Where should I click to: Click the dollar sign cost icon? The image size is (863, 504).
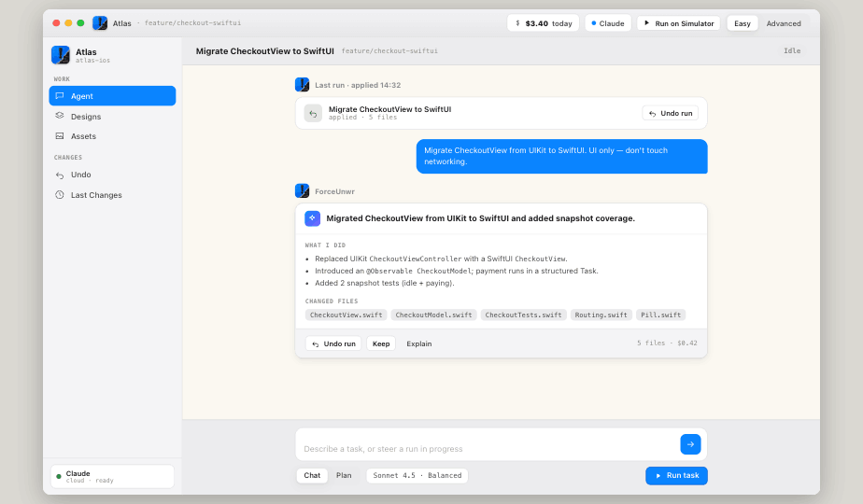pos(517,23)
